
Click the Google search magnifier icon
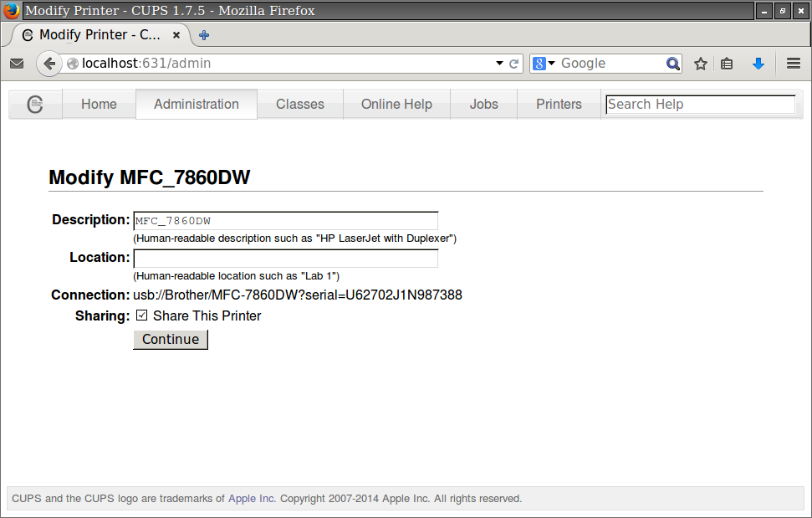(x=673, y=63)
